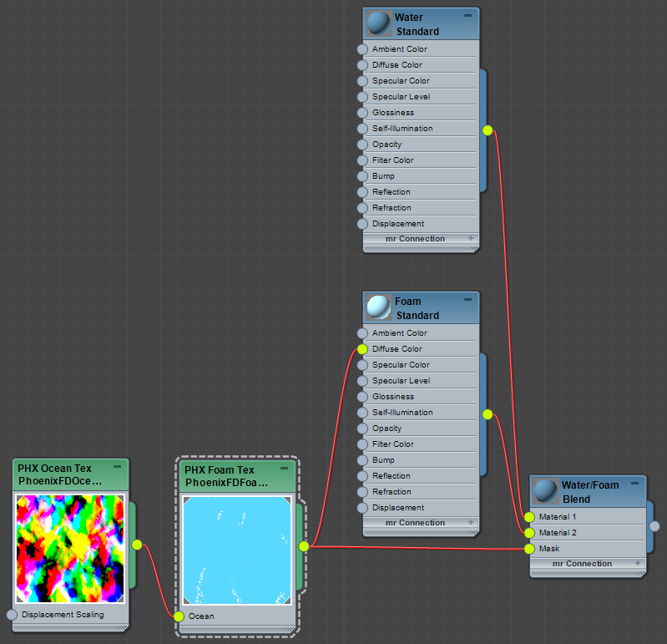Click the Ocean Tex thumbnail bottom-left corner toggle
The width and height of the screenshot is (667, 644).
click(x=20, y=599)
